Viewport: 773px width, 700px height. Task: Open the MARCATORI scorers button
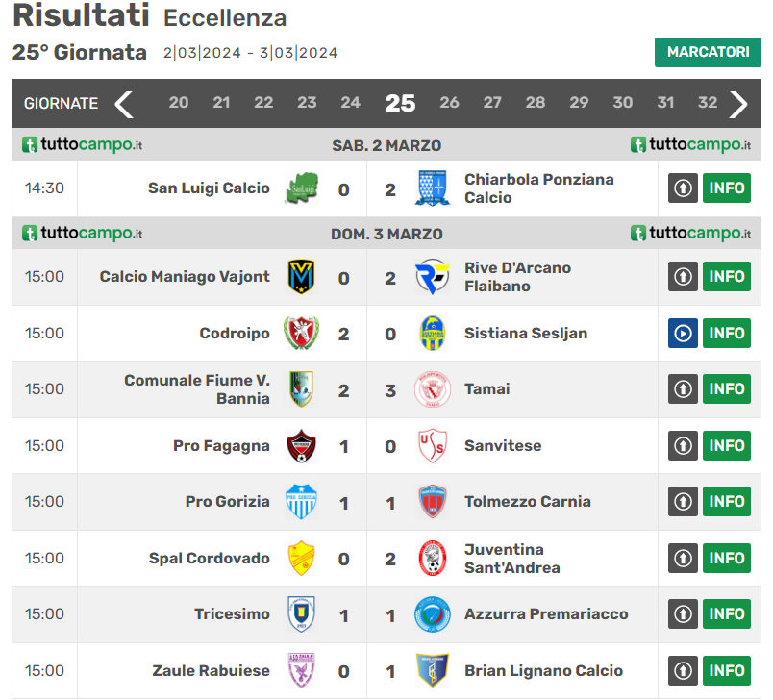click(x=708, y=52)
